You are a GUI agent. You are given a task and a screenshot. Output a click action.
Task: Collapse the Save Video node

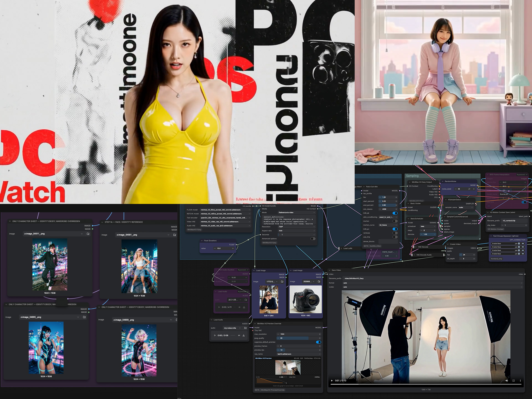pyautogui.click(x=329, y=270)
